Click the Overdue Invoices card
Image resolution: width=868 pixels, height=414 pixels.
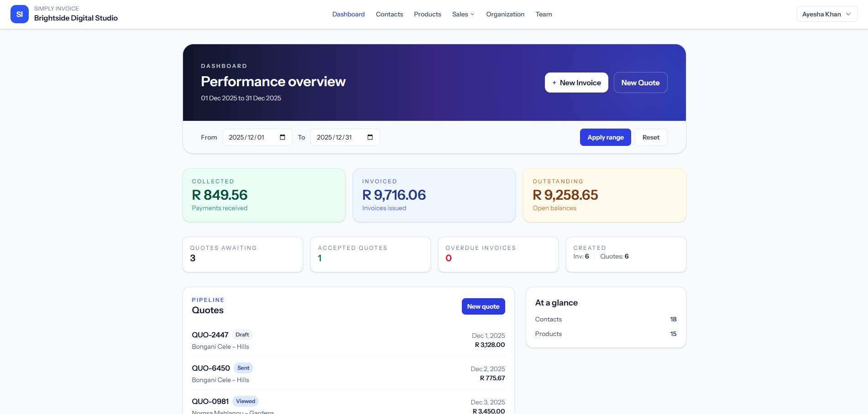tap(498, 254)
